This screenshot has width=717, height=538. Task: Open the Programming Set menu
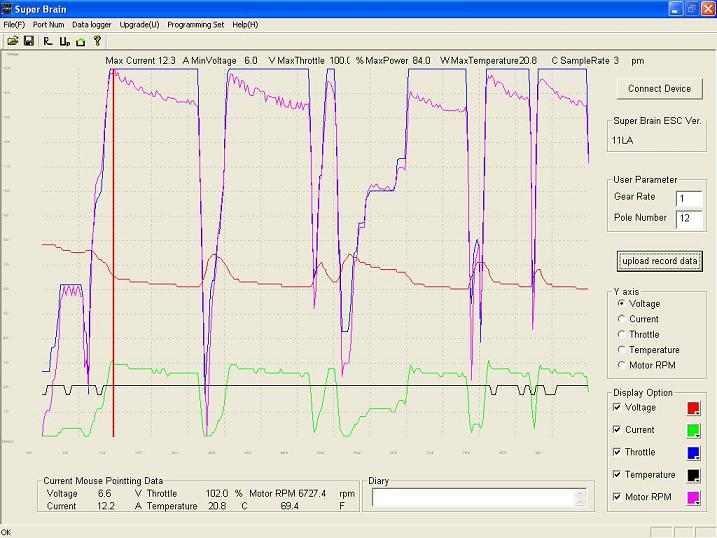pyautogui.click(x=196, y=25)
